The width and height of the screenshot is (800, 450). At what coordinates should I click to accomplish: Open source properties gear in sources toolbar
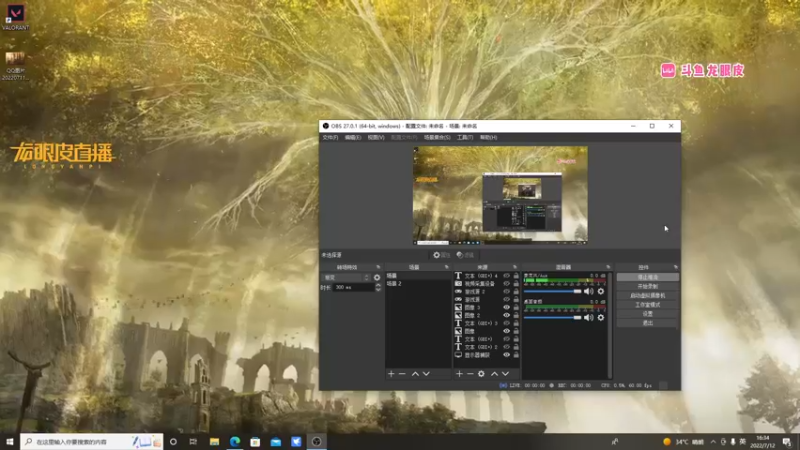(481, 374)
